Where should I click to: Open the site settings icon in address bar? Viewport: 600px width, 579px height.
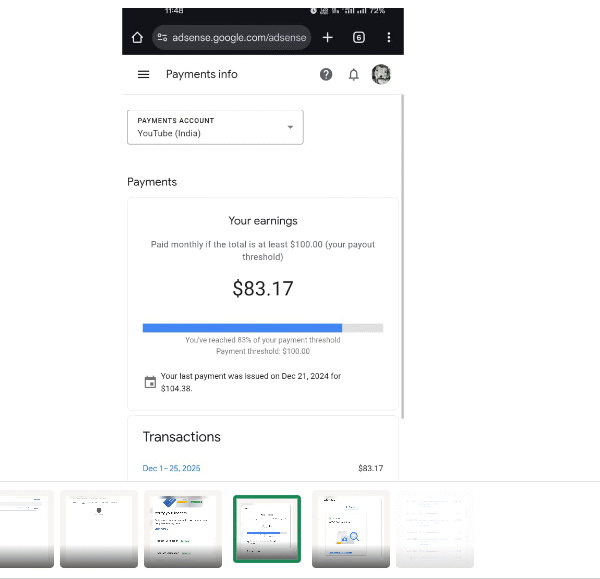tap(162, 38)
